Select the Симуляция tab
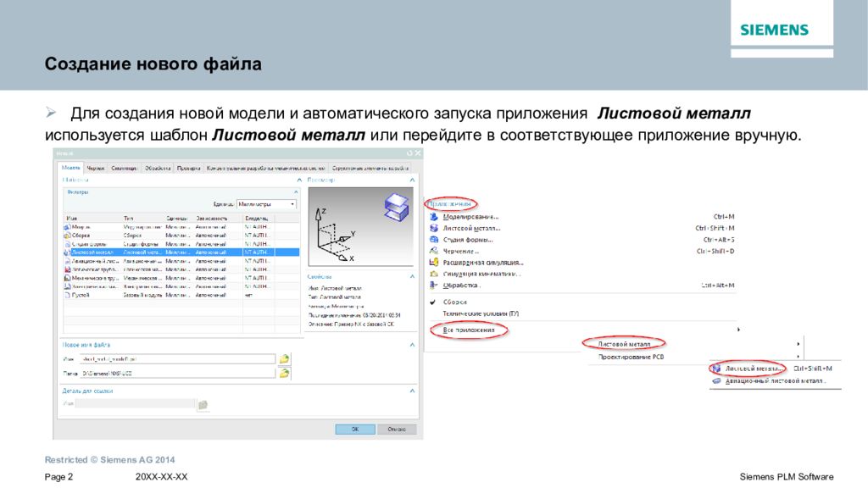The image size is (868, 488). point(124,169)
